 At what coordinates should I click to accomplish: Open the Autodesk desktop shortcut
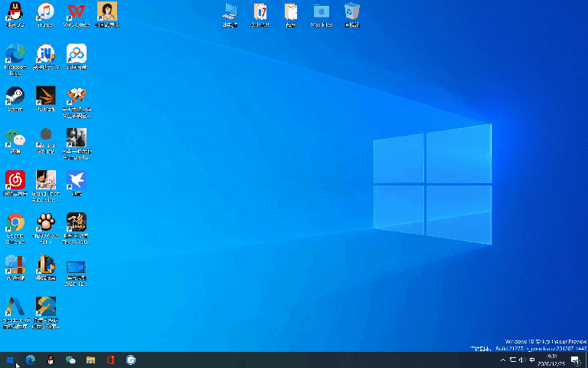click(15, 307)
